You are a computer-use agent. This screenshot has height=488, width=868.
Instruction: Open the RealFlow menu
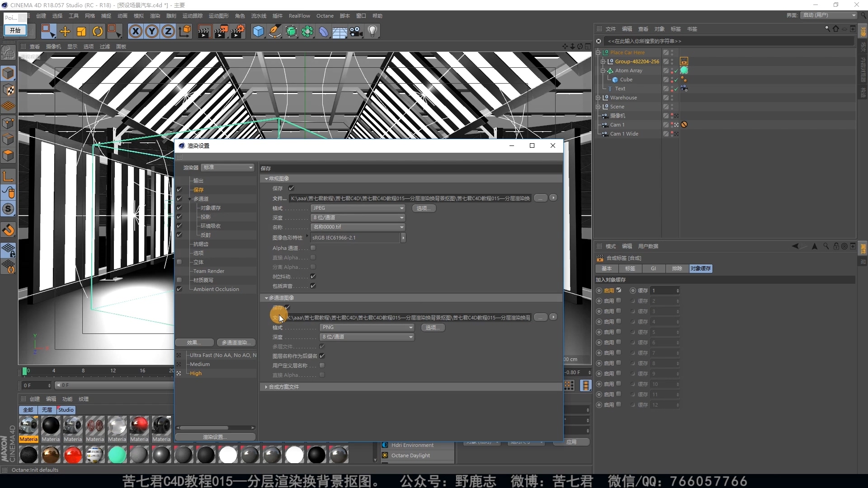(299, 16)
